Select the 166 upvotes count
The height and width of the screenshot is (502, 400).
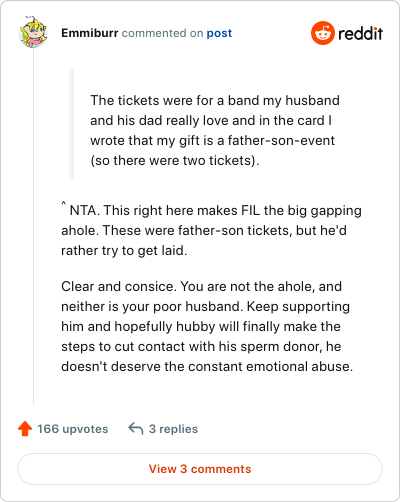tap(72, 429)
